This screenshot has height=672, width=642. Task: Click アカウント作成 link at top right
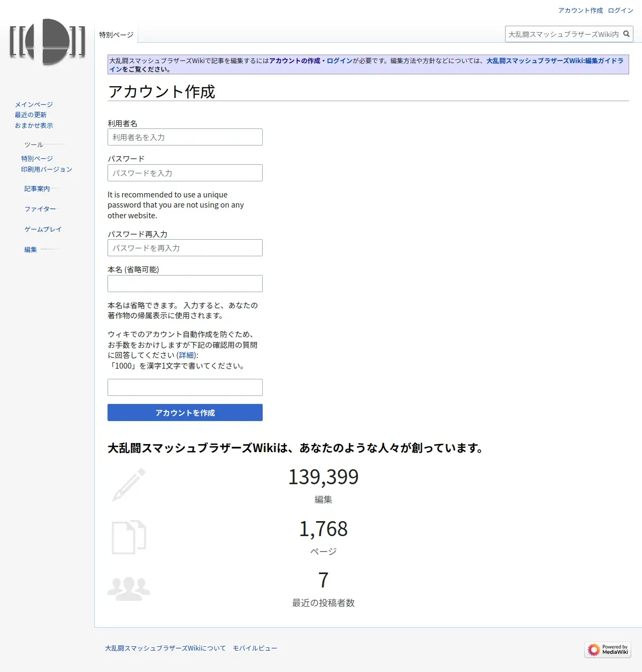(x=580, y=10)
